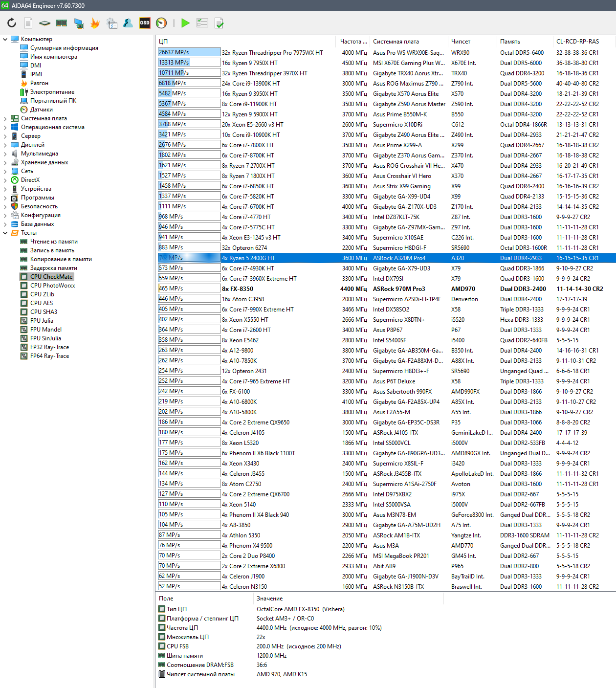This screenshot has height=688, width=616.
Task: Click the Множитель ЦП field row
Action: [299, 637]
